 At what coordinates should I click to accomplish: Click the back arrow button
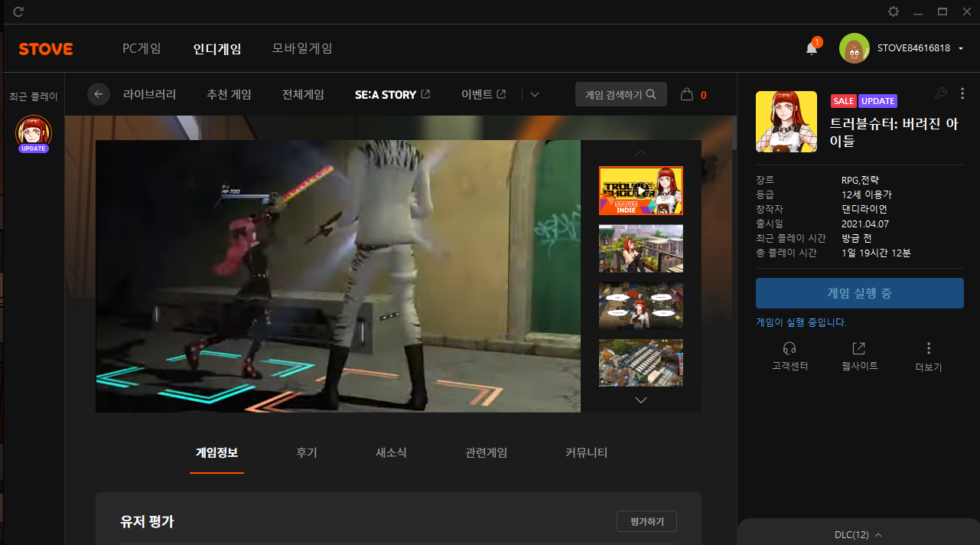98,94
